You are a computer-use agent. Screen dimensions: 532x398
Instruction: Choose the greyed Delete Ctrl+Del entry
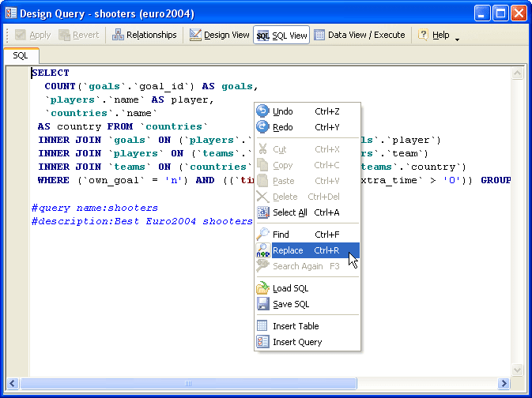307,197
